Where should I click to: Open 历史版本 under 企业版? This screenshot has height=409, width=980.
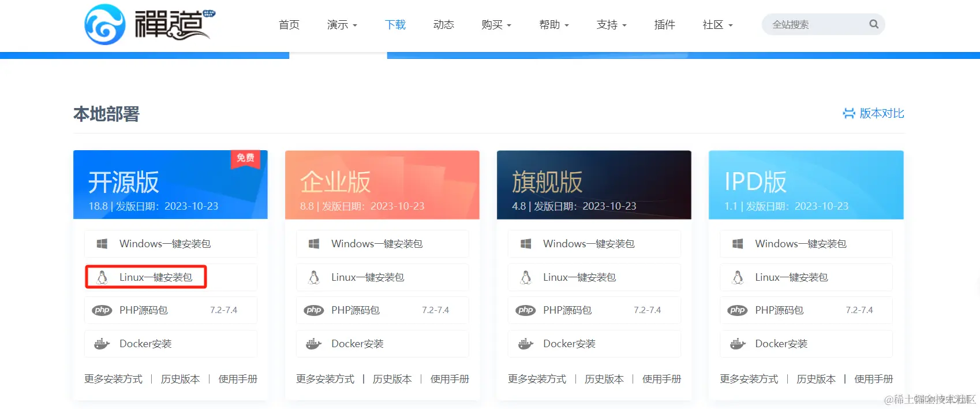click(x=392, y=379)
